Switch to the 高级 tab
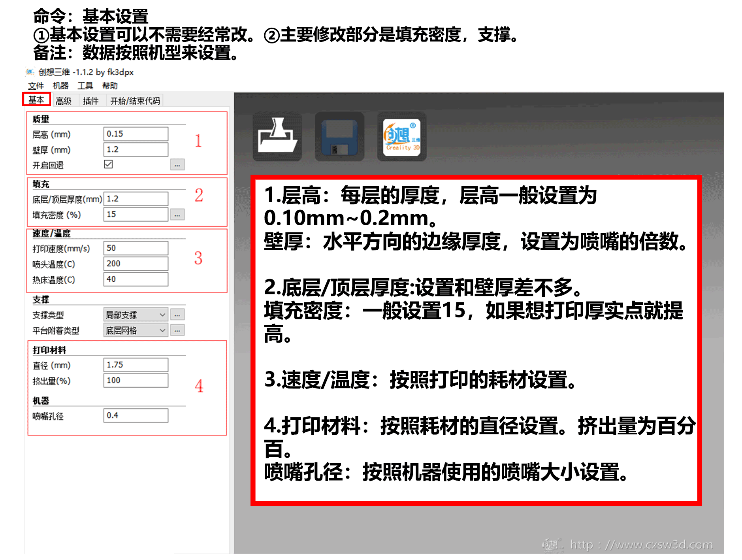 64,101
